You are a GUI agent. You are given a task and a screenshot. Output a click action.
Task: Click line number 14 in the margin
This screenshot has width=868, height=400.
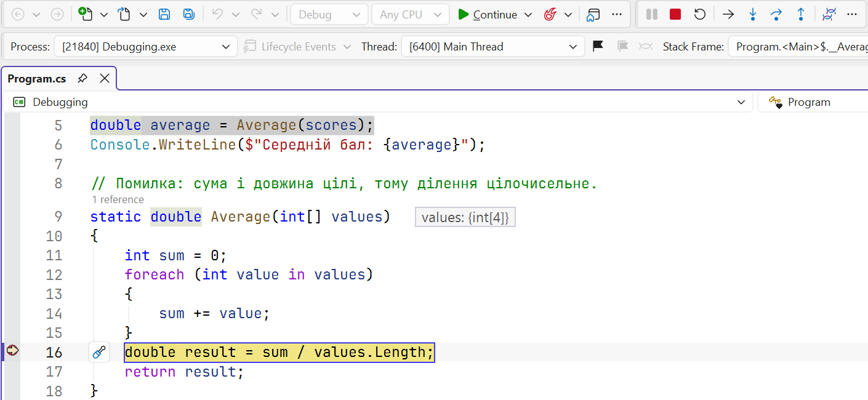point(54,314)
